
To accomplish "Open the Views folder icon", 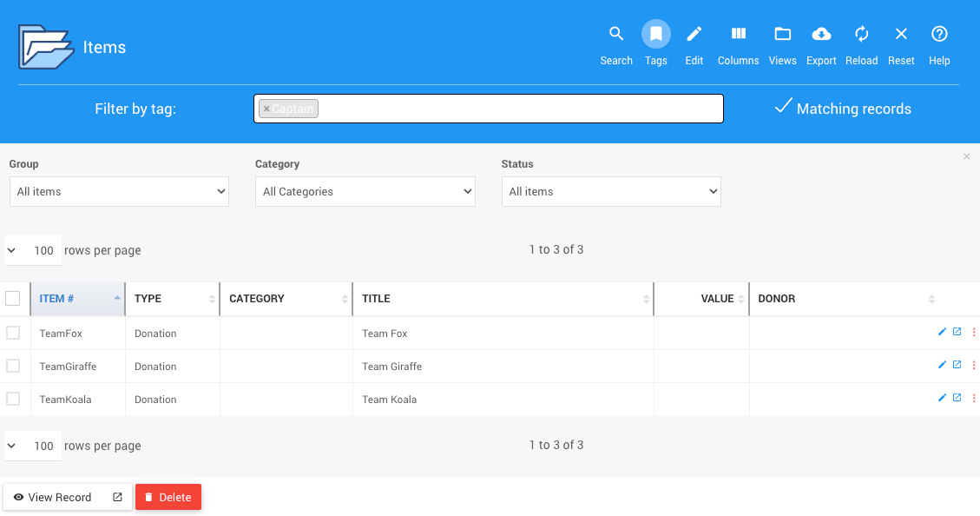I will pyautogui.click(x=782, y=35).
